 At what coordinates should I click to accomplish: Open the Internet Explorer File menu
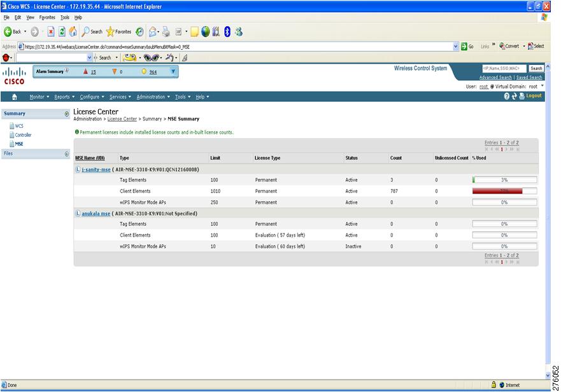click(x=6, y=17)
